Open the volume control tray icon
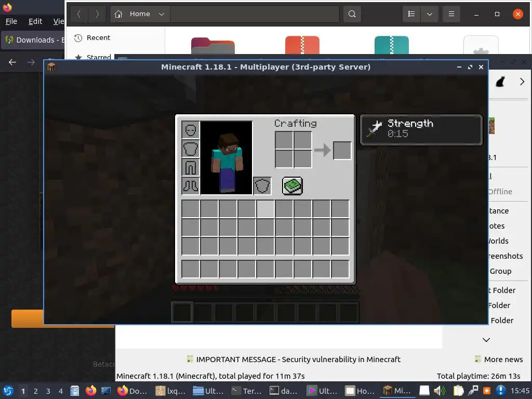 coord(440,391)
